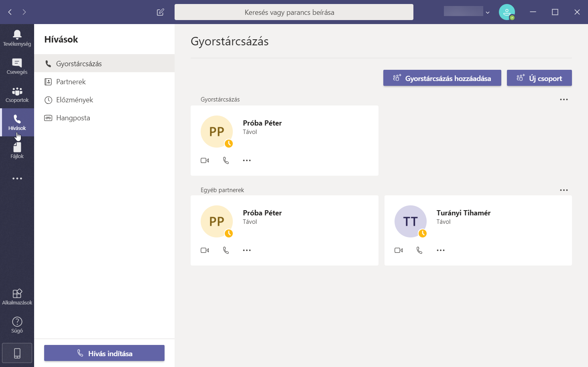Screen dimensions: 588x367
Task: Open the Tevékenység activity feed
Action: pos(17,38)
